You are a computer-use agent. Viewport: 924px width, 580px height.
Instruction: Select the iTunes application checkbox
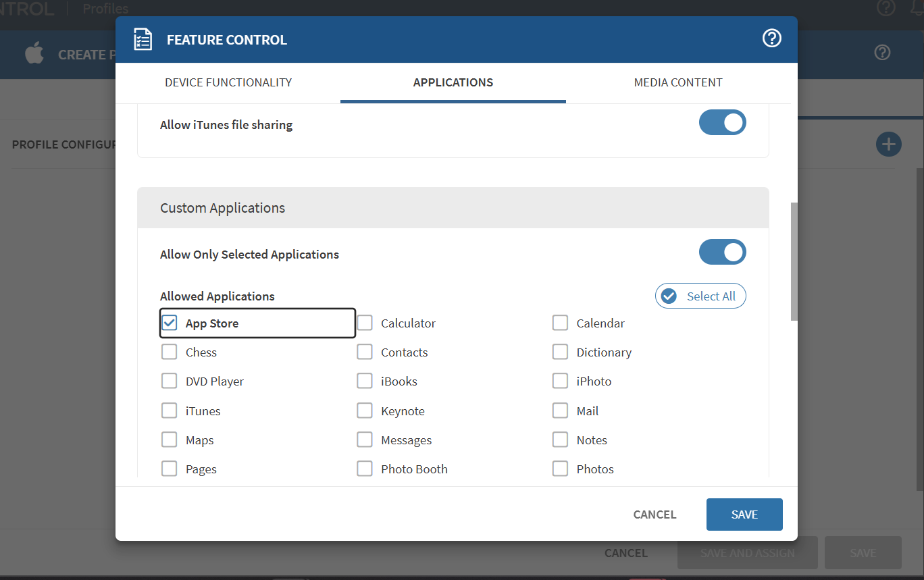click(170, 411)
